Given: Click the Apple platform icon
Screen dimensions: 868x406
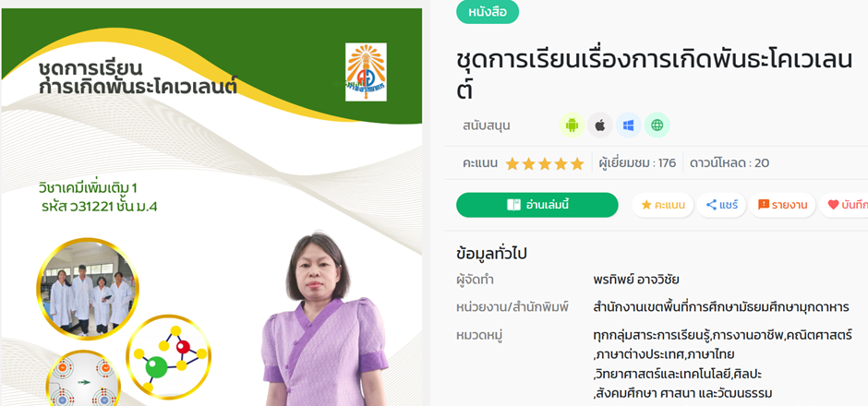Looking at the screenshot, I should click(x=600, y=125).
